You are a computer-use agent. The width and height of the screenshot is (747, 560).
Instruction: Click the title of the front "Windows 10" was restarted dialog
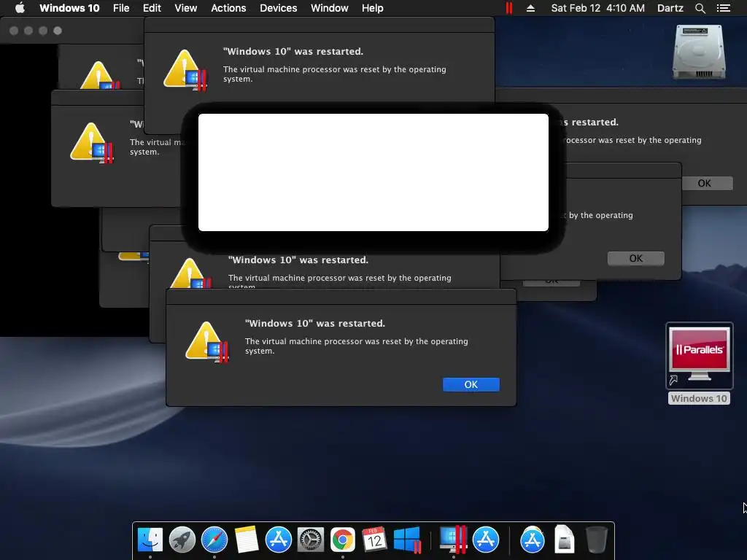(x=315, y=323)
